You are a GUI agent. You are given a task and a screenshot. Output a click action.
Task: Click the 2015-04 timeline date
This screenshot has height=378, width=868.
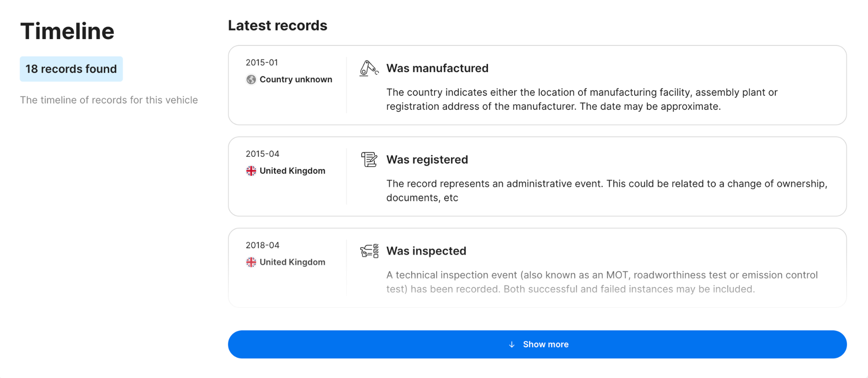(x=262, y=154)
